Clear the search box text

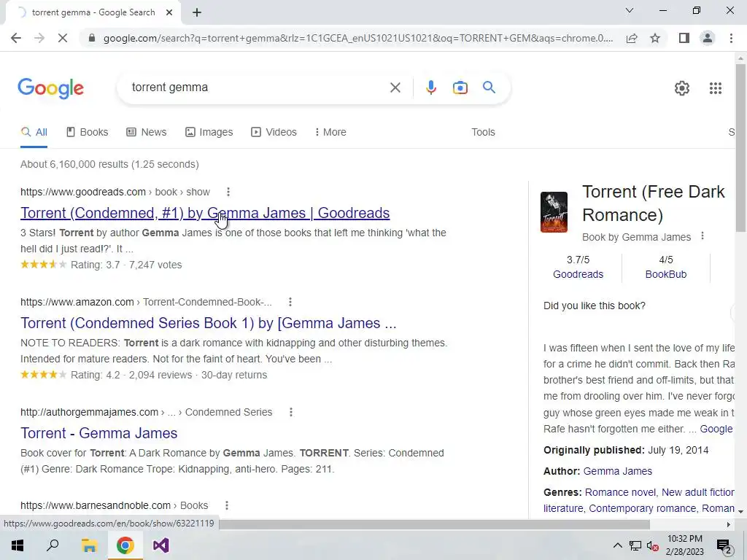pos(395,87)
